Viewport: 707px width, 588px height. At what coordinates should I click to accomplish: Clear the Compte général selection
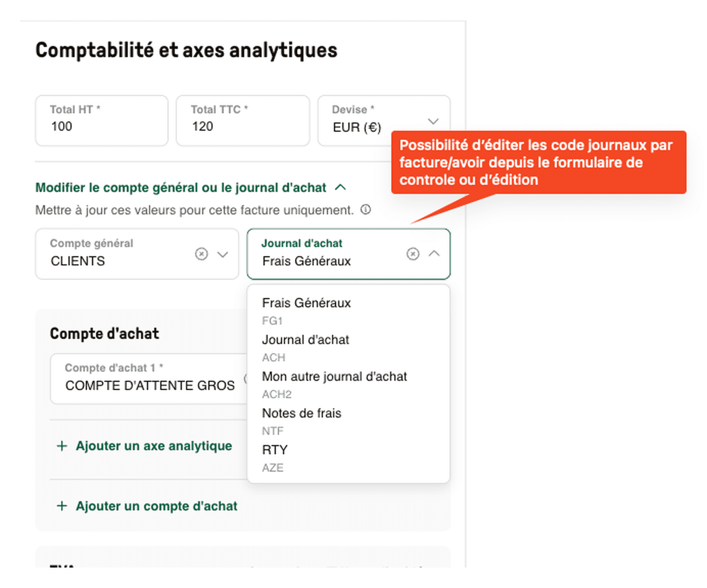[x=201, y=254]
